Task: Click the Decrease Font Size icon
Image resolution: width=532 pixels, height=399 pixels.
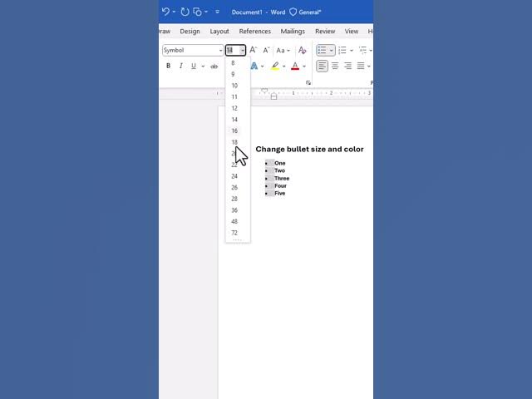Action: click(266, 50)
